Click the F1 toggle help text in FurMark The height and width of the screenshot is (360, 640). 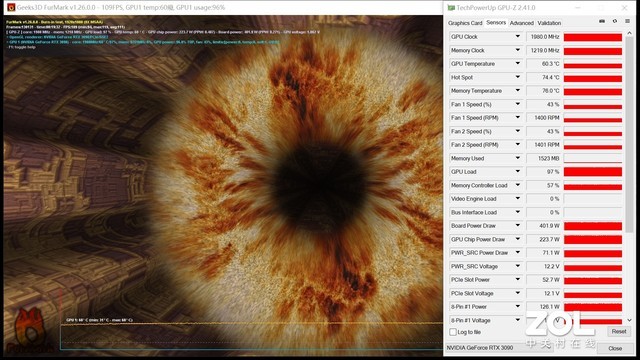[x=21, y=47]
